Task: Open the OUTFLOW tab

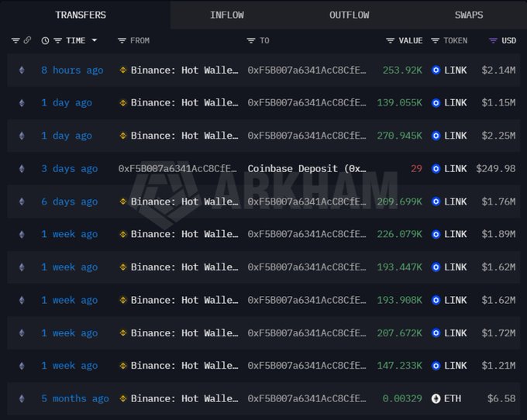Action: [350, 15]
